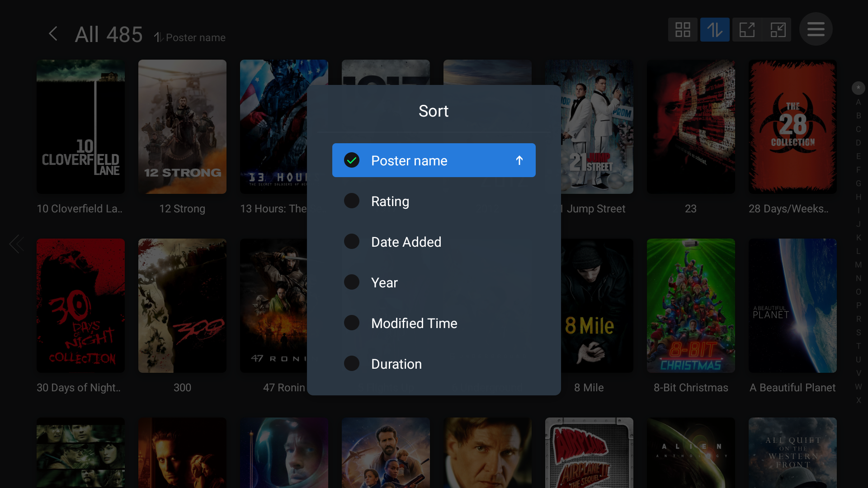Jump to letter A in index

(x=858, y=102)
